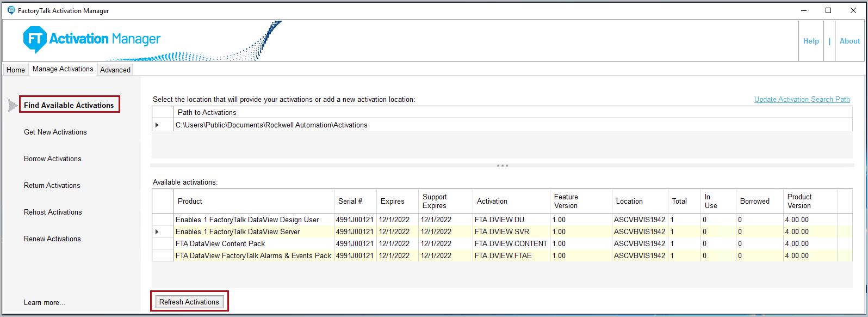Sort by the Serial # column header

point(355,201)
